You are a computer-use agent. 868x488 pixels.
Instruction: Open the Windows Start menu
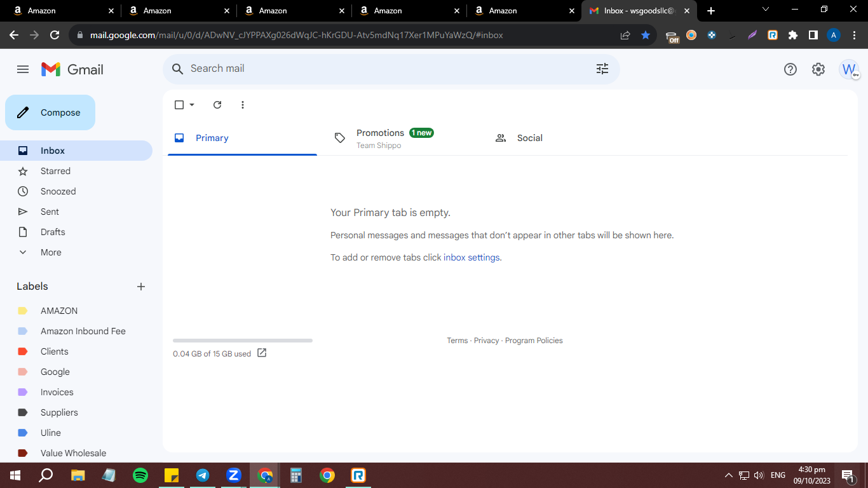15,475
